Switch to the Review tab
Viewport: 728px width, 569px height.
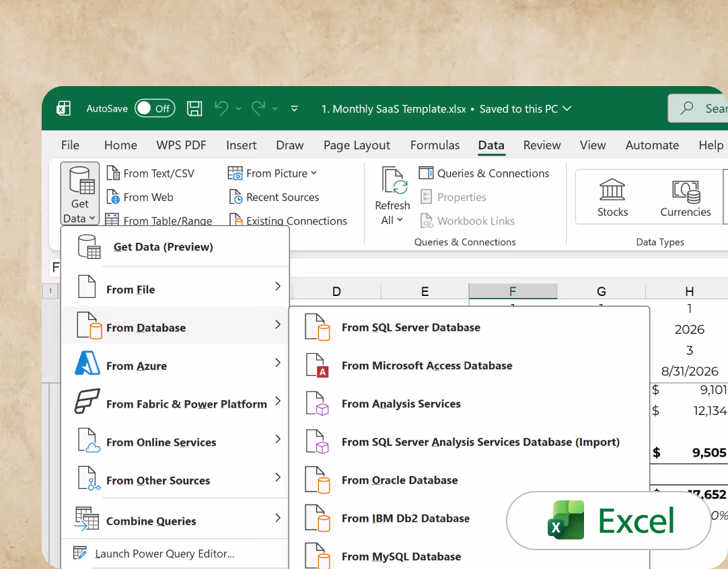point(542,145)
